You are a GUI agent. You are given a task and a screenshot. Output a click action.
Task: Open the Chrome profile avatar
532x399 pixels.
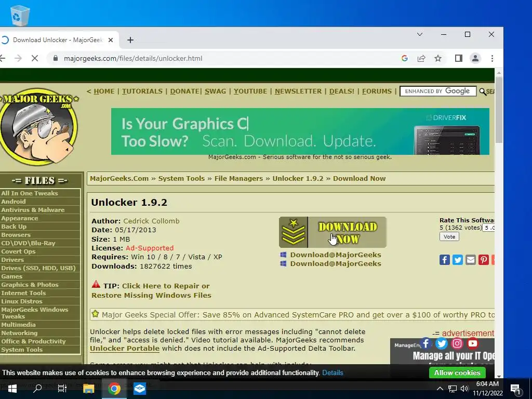(475, 58)
